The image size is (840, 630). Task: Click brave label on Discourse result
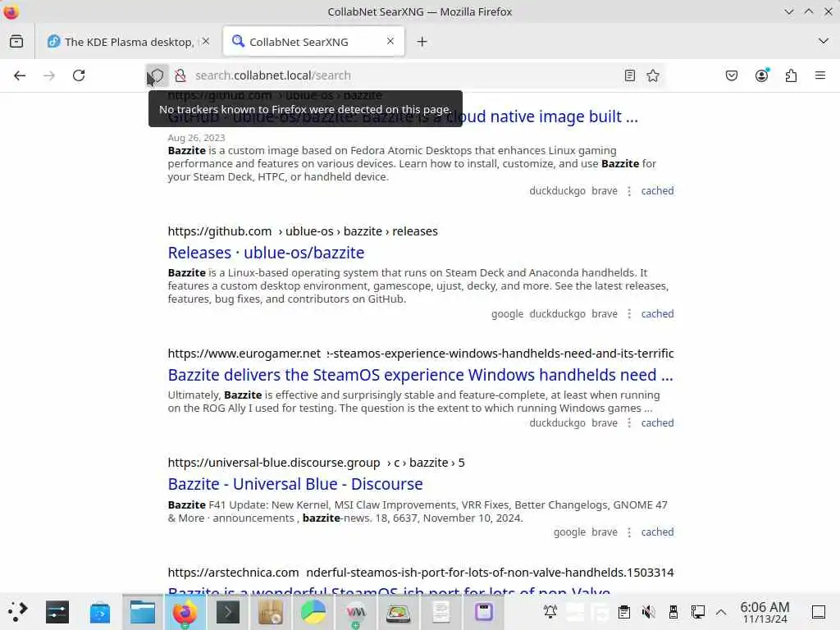point(605,532)
